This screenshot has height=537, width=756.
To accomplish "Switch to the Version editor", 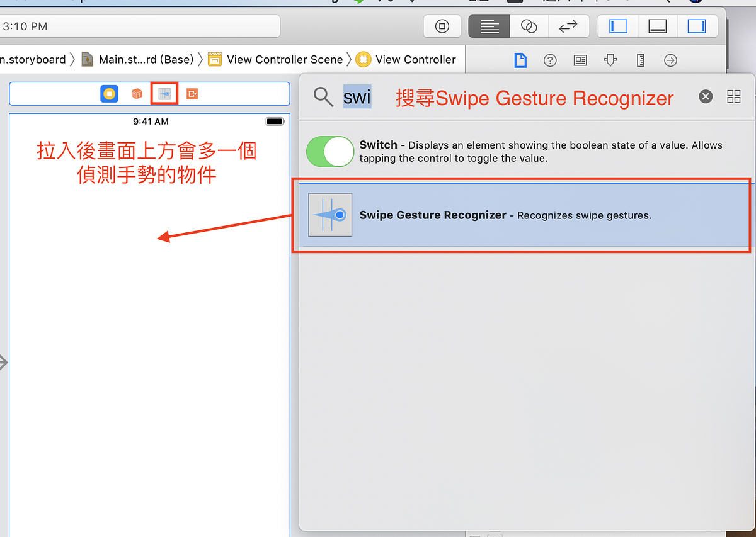I will click(568, 26).
